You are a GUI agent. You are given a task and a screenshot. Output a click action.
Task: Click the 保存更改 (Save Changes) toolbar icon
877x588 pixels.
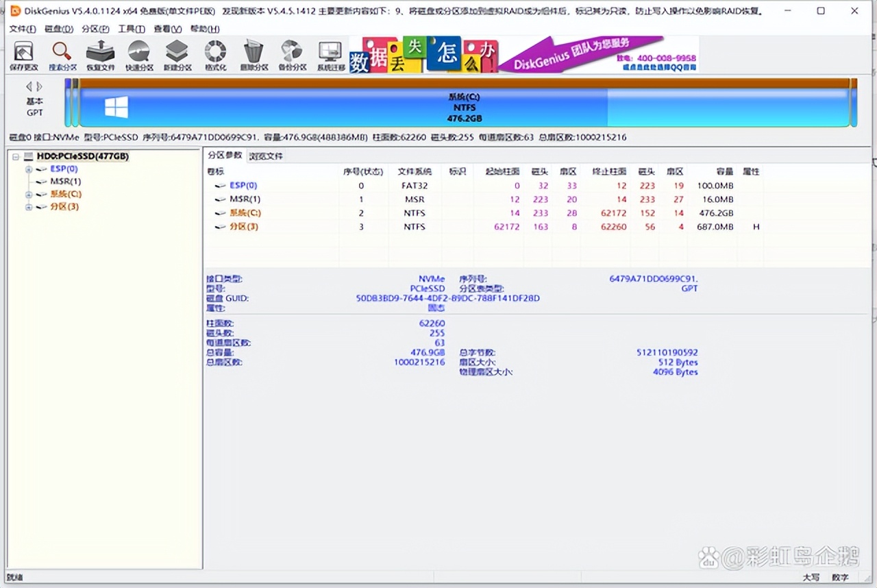click(24, 56)
